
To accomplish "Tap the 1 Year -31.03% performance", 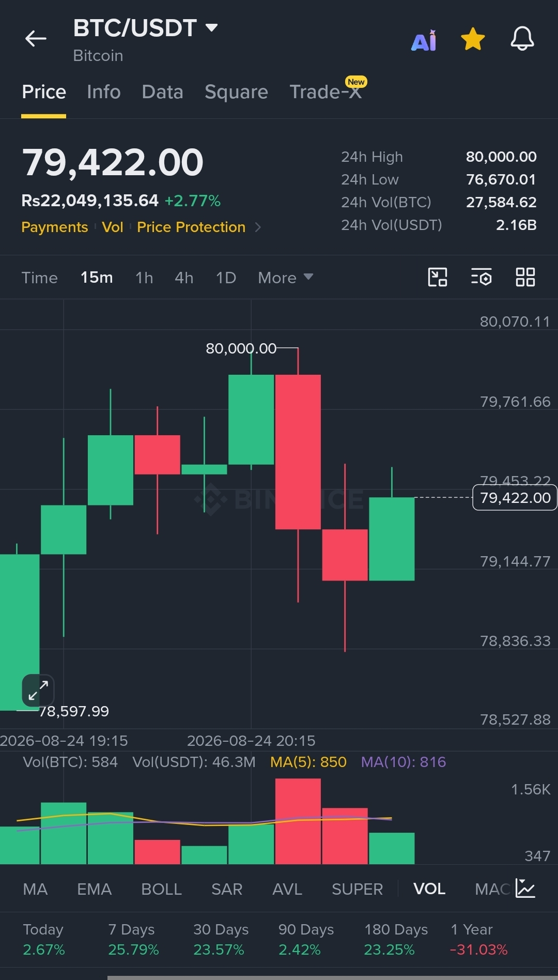I will (479, 940).
